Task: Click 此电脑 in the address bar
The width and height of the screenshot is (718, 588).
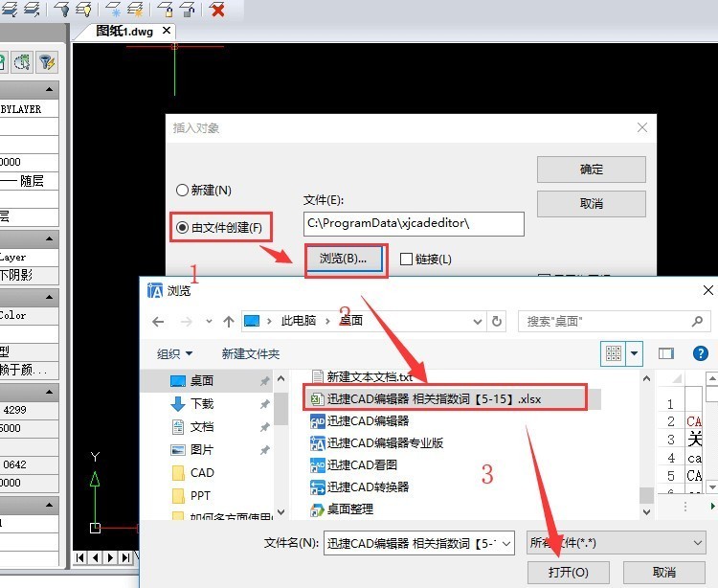Action: pos(299,321)
